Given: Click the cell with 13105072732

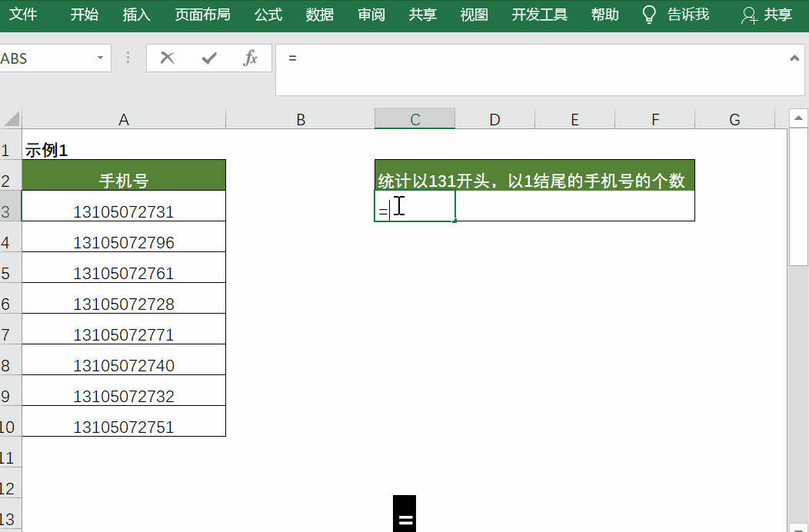Looking at the screenshot, I should [x=124, y=391].
